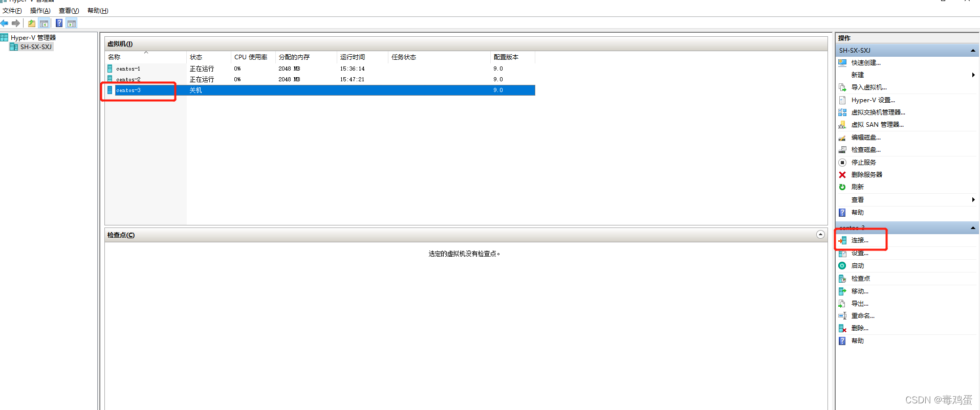Image resolution: width=980 pixels, height=410 pixels.
Task: Select the centos-3 virtual machine row
Action: coord(320,90)
